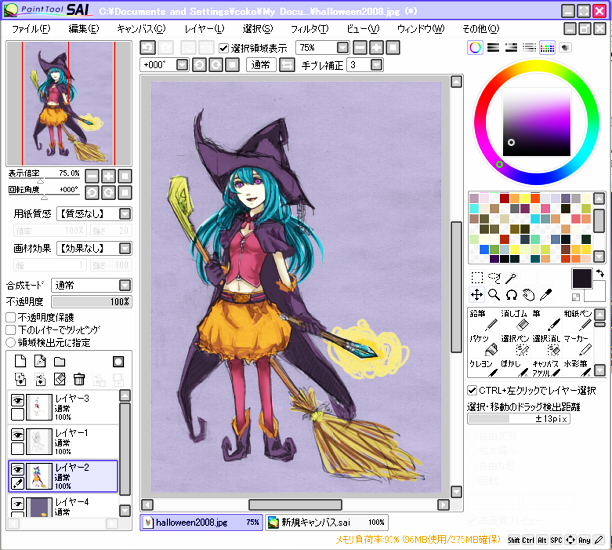Select the hand pan tool
Viewport: 612px width, 550px height.
point(528,295)
